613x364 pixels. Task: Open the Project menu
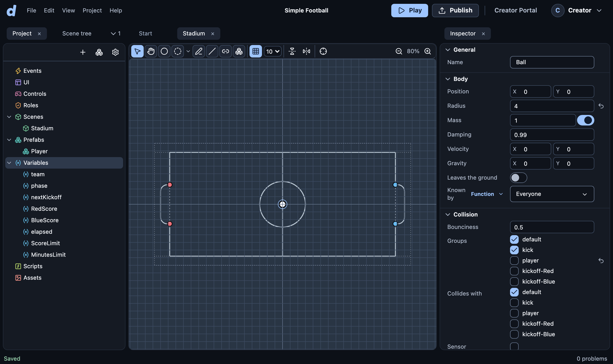point(92,11)
